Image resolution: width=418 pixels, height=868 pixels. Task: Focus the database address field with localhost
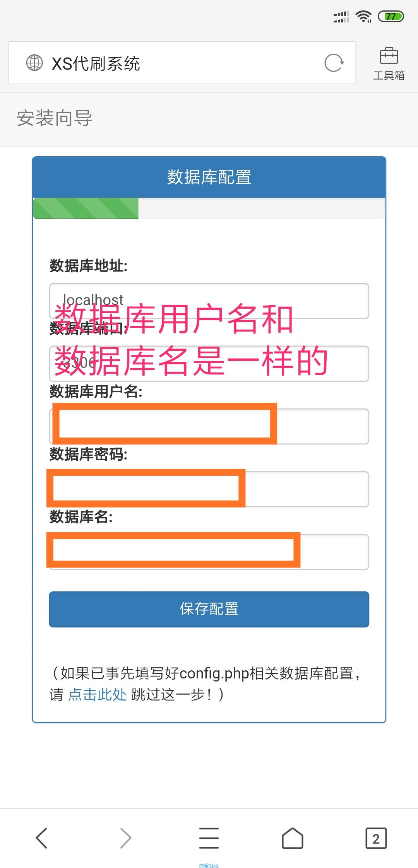pos(209,301)
